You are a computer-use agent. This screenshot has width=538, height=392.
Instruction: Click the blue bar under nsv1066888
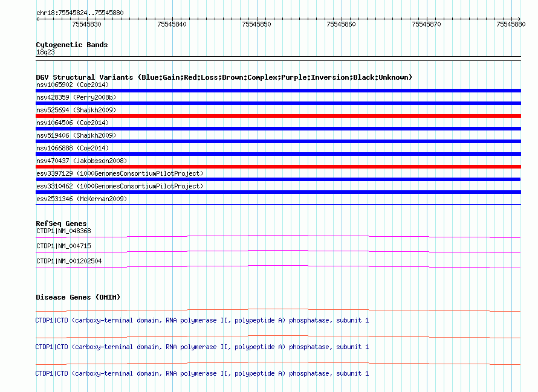[278, 154]
